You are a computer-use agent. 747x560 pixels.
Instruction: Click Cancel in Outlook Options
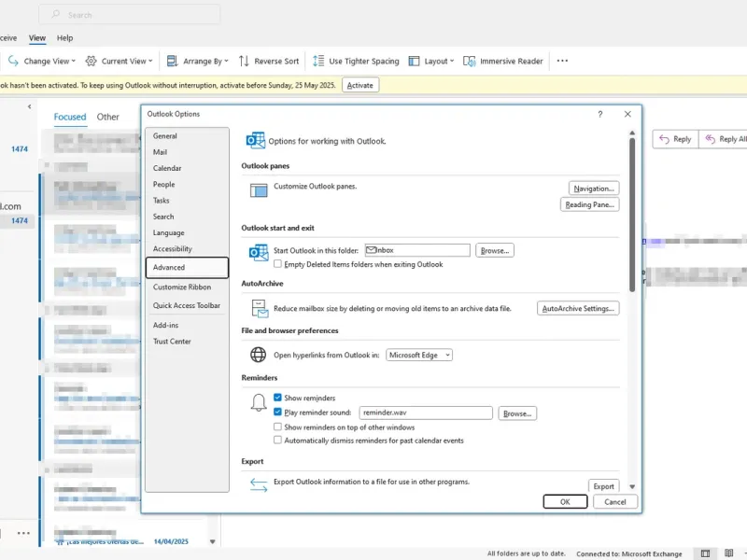(x=615, y=502)
